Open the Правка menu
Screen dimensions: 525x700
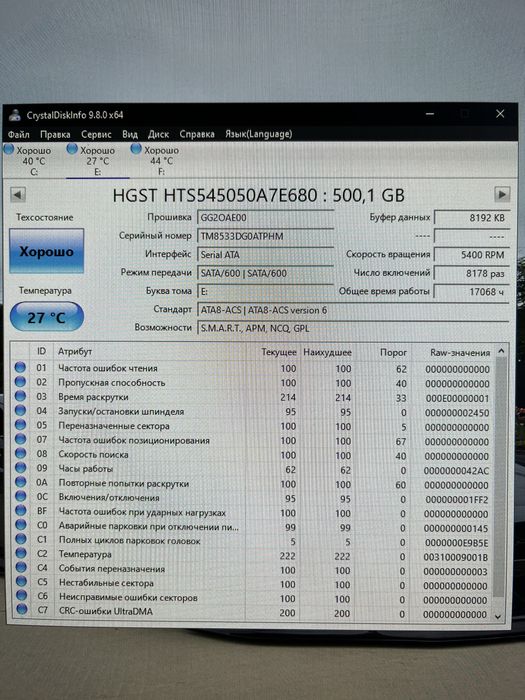55,134
